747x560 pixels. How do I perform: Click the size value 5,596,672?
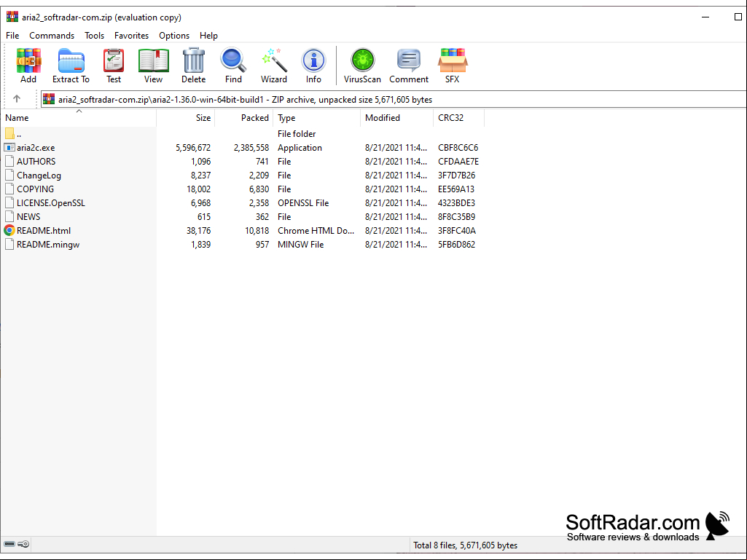pyautogui.click(x=193, y=148)
